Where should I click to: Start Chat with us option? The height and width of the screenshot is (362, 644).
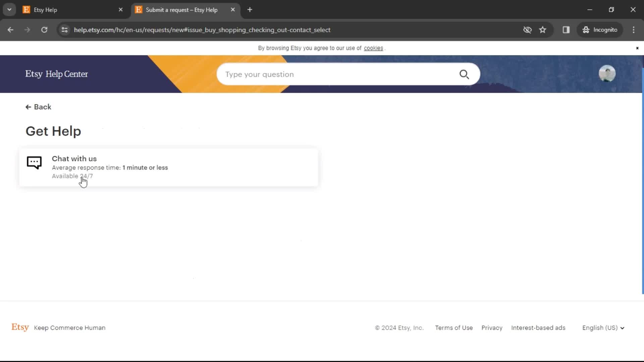[168, 167]
